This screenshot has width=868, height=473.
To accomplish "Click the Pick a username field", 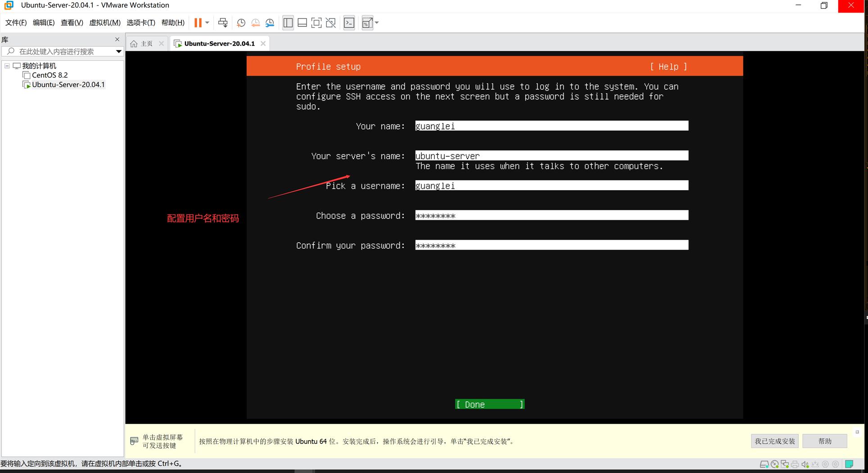I will 552,185.
